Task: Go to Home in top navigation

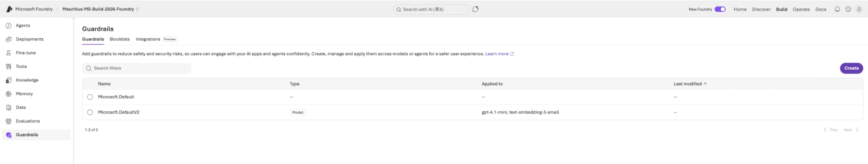Action: tap(740, 9)
